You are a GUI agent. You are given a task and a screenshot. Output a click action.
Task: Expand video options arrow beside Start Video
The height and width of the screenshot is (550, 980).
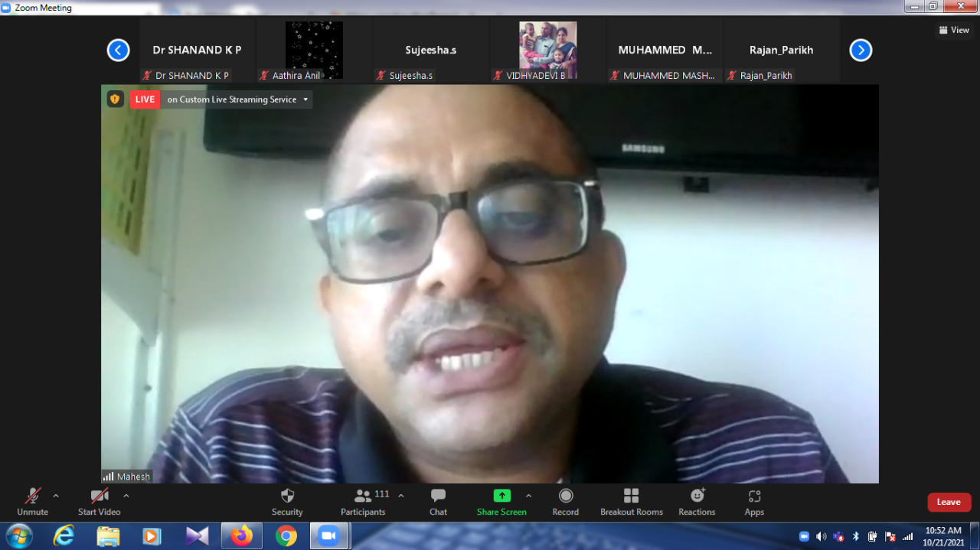click(x=126, y=496)
